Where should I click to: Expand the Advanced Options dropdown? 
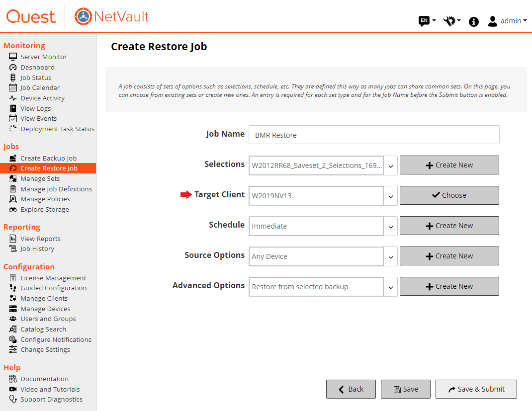(391, 287)
